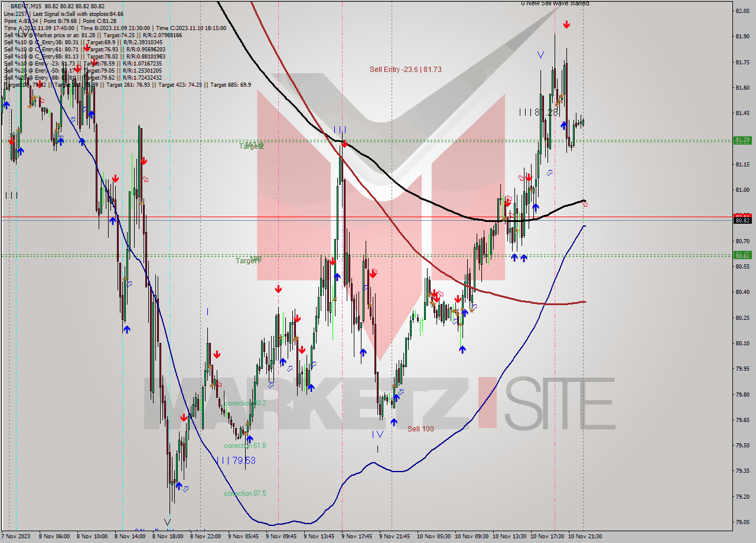756x543 pixels.
Task: Click the green 81.29 price tag
Action: click(742, 140)
